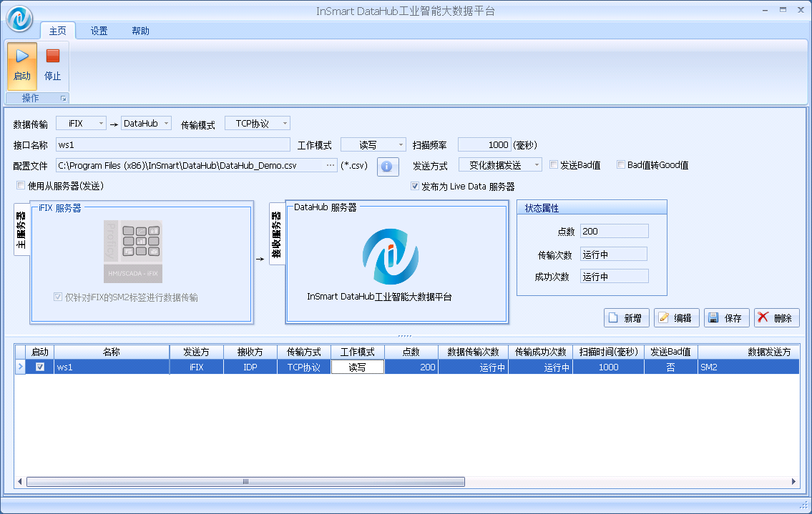The width and height of the screenshot is (812, 514).
Task: Click the iFIX HMI/SCADA server image
Action: 133,252
